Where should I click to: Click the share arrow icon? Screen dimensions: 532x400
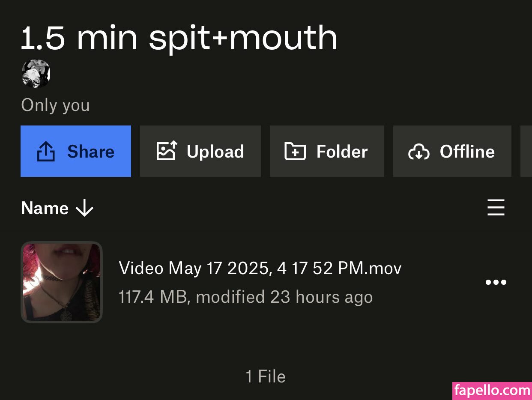tap(46, 152)
